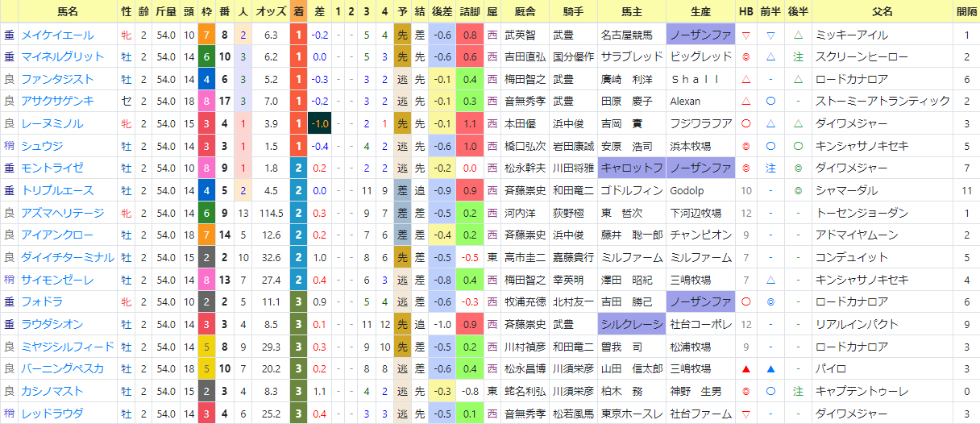Select sire name シャマーダル
Screen dimensions: 980x424
click(846, 190)
